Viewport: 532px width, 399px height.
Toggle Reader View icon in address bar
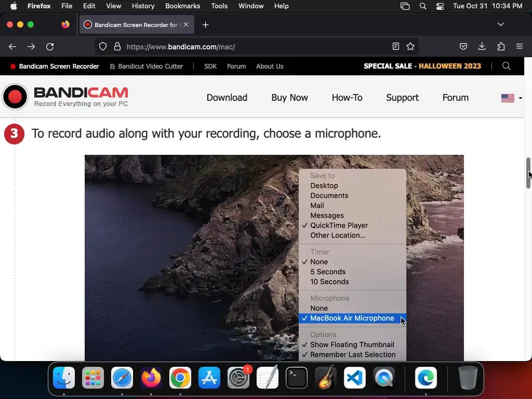pos(395,46)
